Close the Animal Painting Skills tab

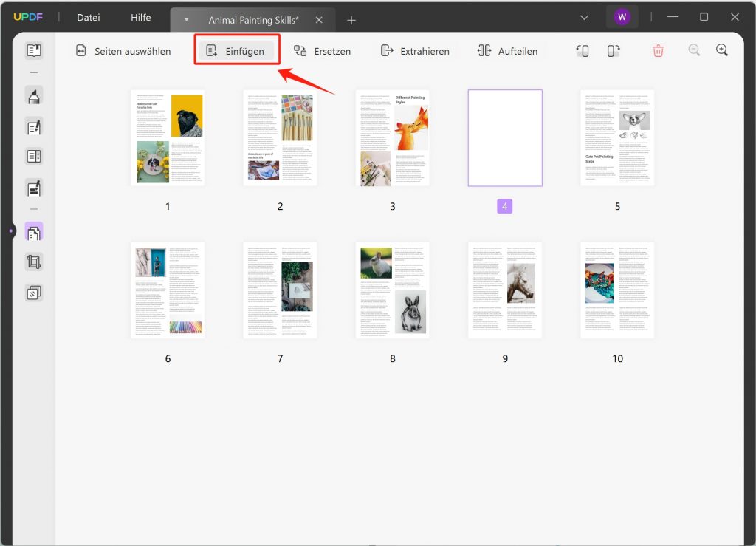(x=319, y=20)
